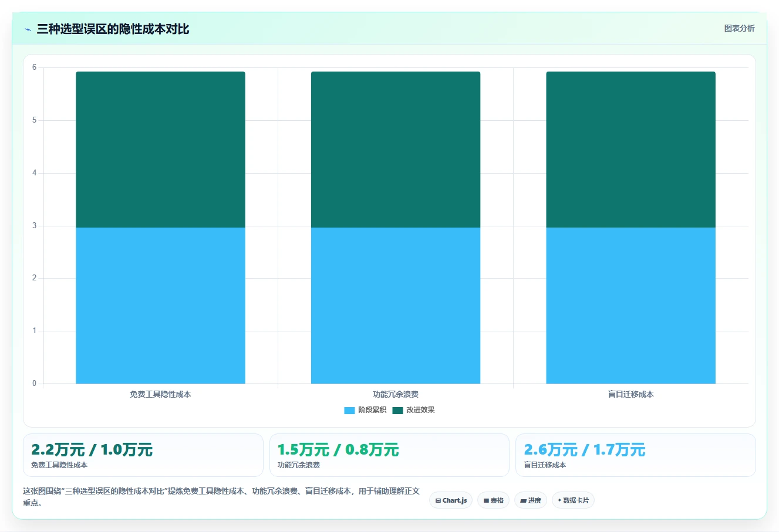Image resolution: width=779 pixels, height=532 pixels.
Task: Select the 数据卡片 tag chip
Action: [573, 500]
